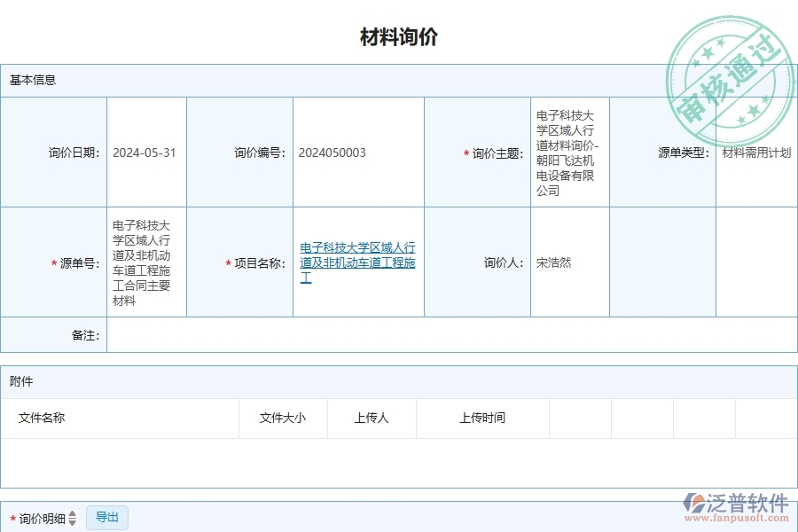Click the sort arrows beside 询价明细
The width and height of the screenshot is (798, 532).
click(x=71, y=517)
